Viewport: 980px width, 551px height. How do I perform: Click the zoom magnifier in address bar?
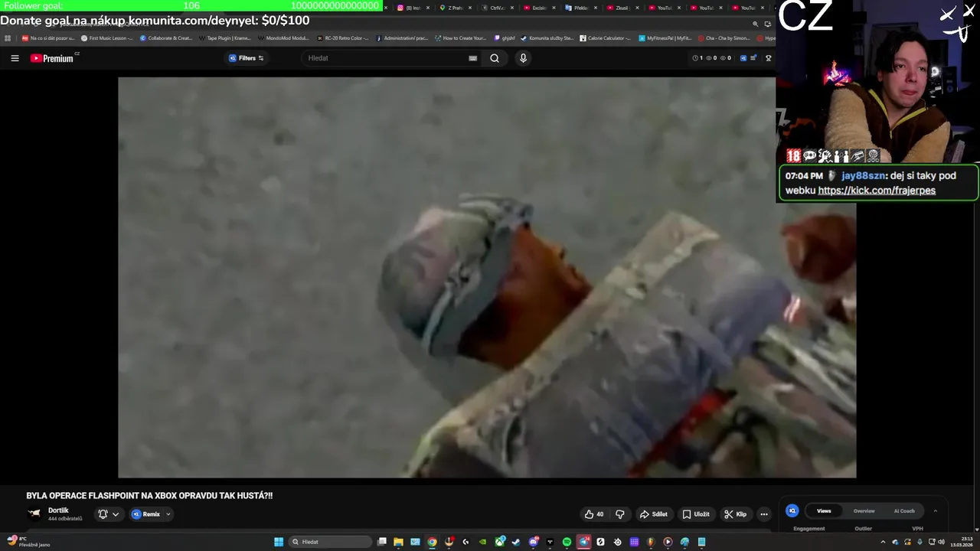(756, 24)
